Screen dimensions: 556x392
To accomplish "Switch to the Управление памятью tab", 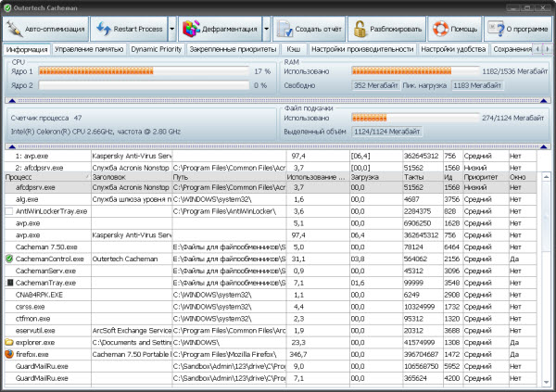I will pos(87,47).
